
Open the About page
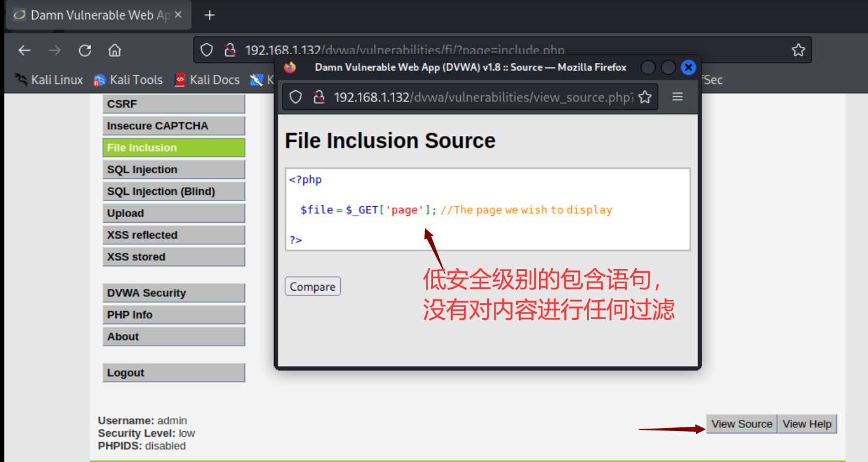coord(174,336)
